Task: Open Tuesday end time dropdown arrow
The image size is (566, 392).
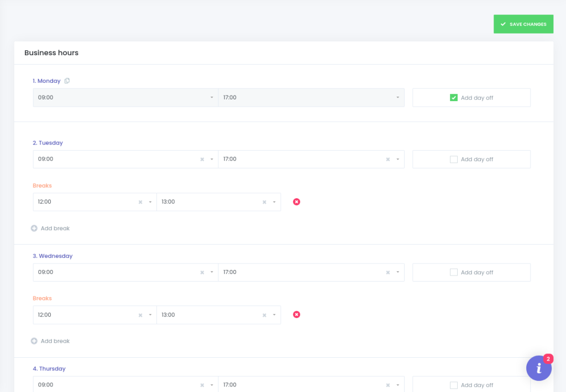Action: point(398,159)
